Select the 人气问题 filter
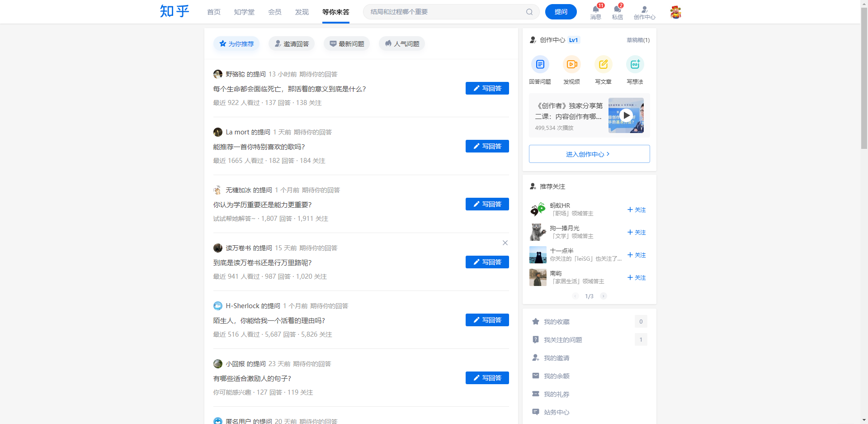Image resolution: width=868 pixels, height=424 pixels. (x=402, y=44)
